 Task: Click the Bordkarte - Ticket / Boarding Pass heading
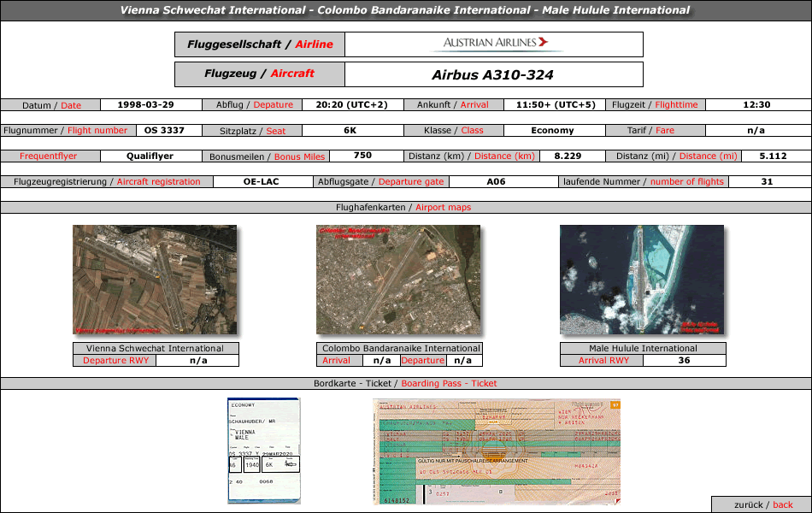(405, 383)
